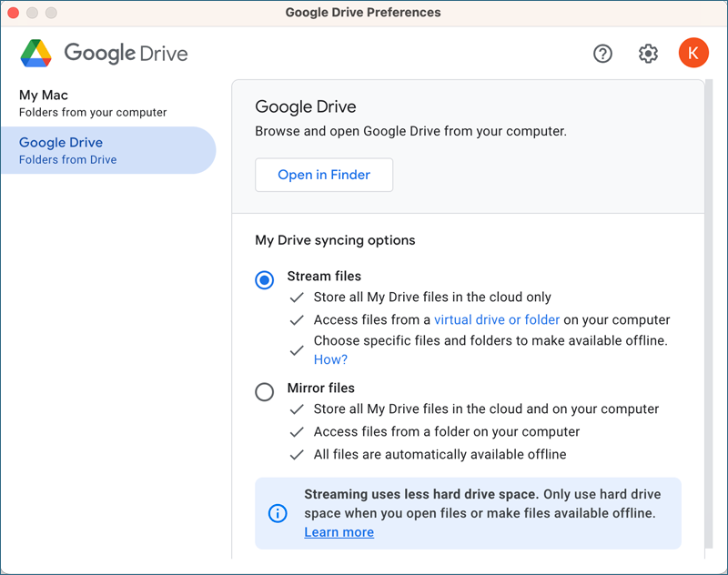Follow the Learn more link
This screenshot has height=575, width=728.
pos(339,532)
